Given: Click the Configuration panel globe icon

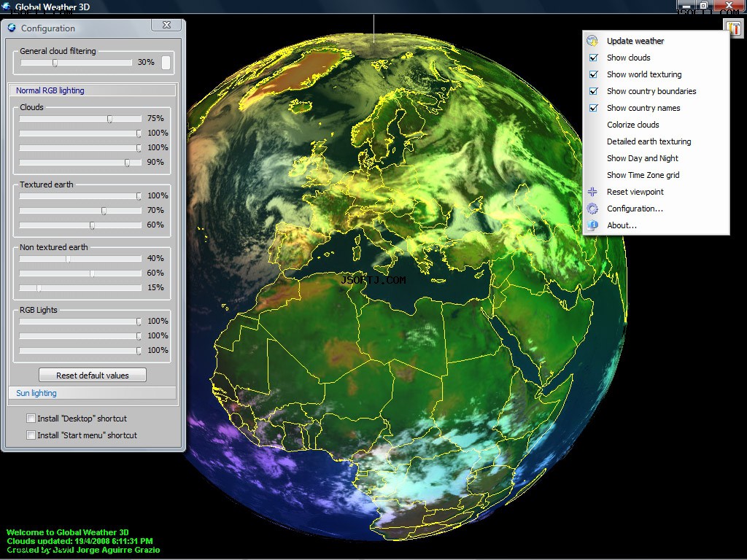Looking at the screenshot, I should pyautogui.click(x=12, y=28).
